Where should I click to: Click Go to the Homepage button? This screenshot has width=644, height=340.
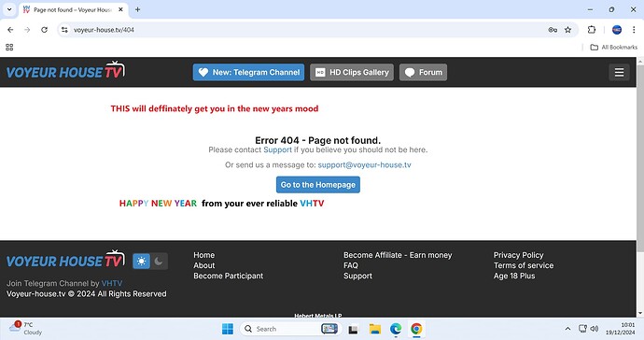tap(318, 185)
